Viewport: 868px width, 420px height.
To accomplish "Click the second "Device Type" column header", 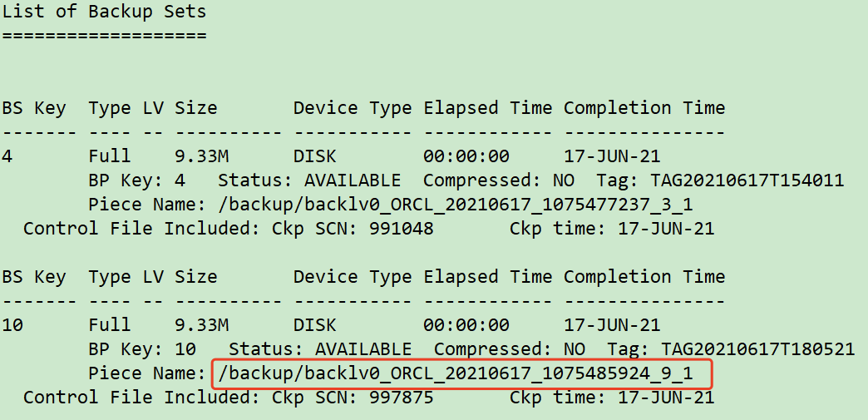I will (x=353, y=276).
